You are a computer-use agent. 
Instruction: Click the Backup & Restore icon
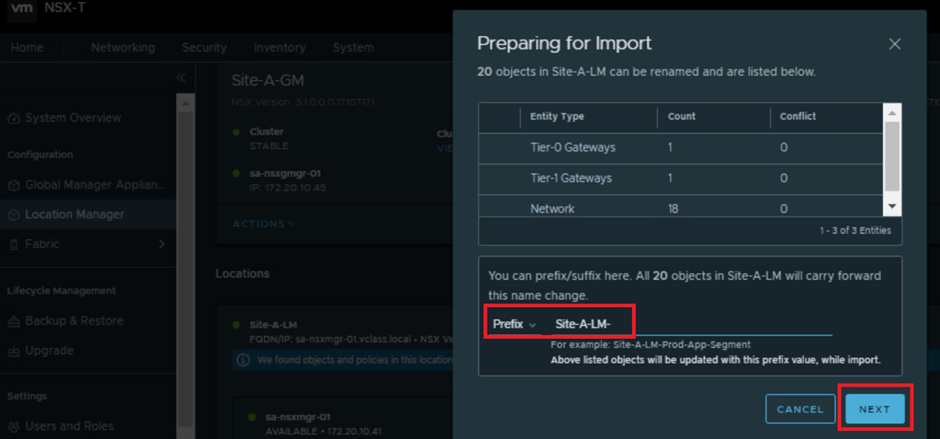click(14, 321)
